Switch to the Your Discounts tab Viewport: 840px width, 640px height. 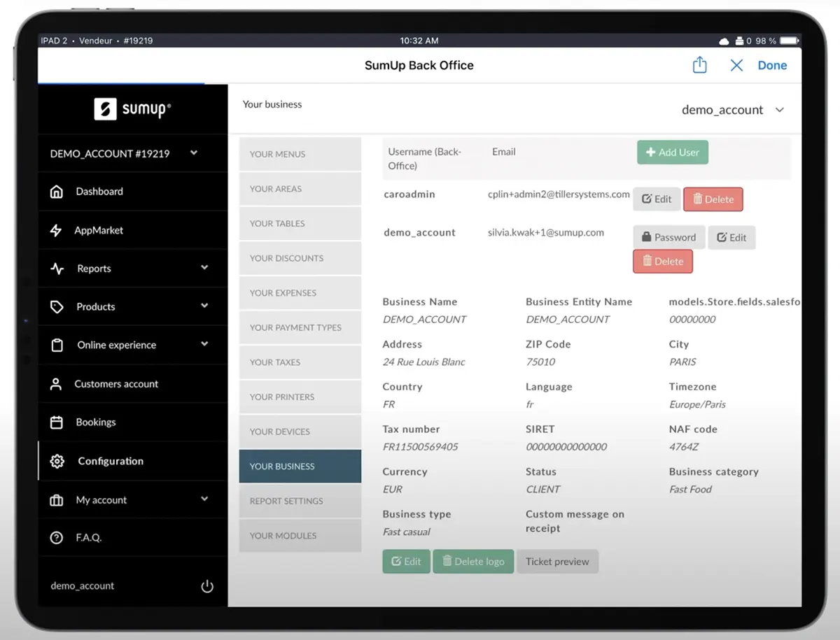coord(300,258)
